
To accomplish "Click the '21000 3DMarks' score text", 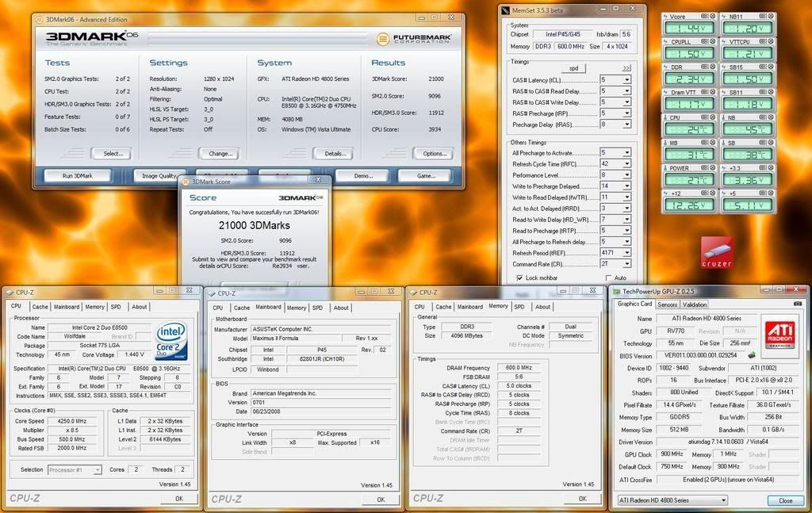I will point(255,226).
